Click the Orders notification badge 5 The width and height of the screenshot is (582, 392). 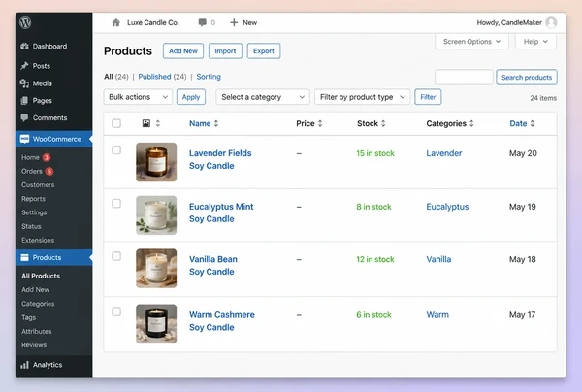tap(49, 171)
